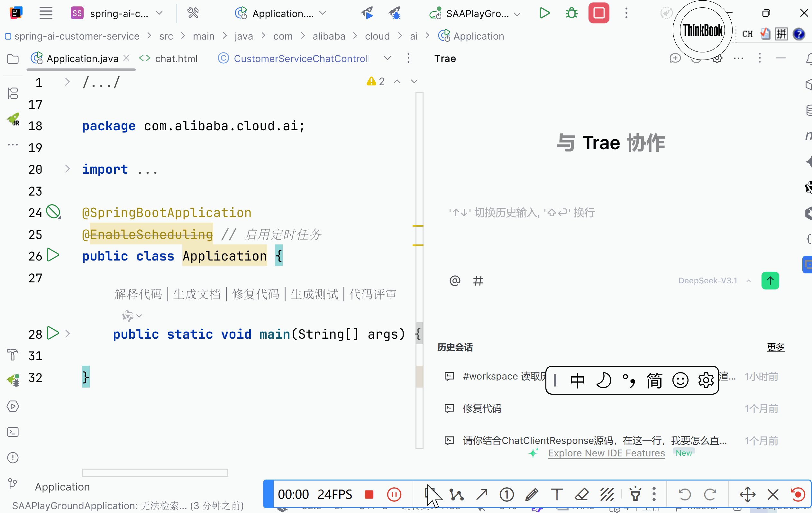Switch to the chat.html editor tab
The image size is (812, 513).
click(x=176, y=59)
